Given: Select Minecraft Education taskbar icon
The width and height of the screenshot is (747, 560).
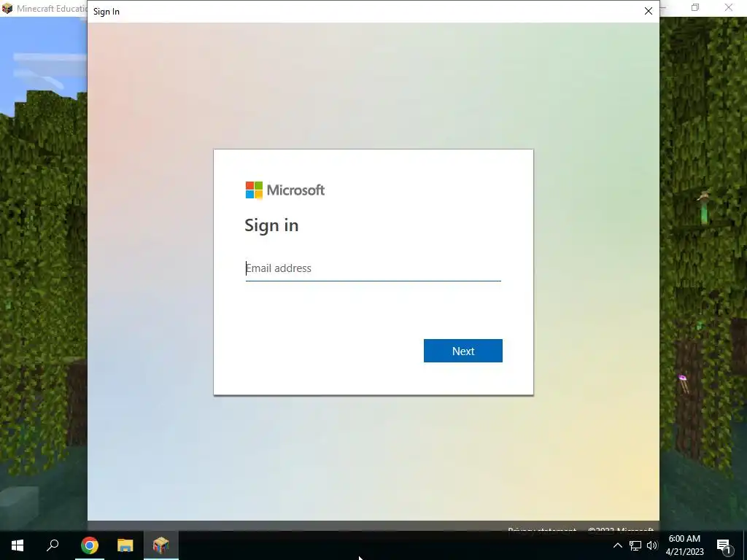Looking at the screenshot, I should [161, 545].
